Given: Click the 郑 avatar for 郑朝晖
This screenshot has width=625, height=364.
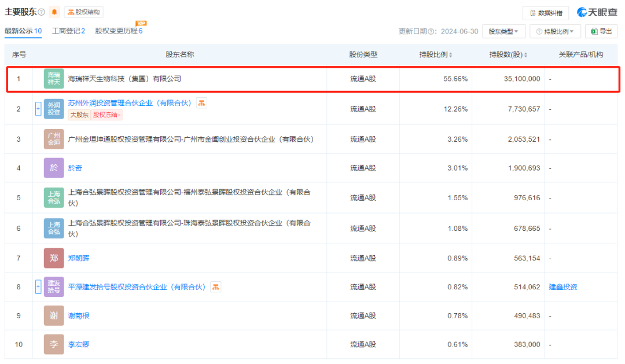Looking at the screenshot, I should pyautogui.click(x=54, y=258).
